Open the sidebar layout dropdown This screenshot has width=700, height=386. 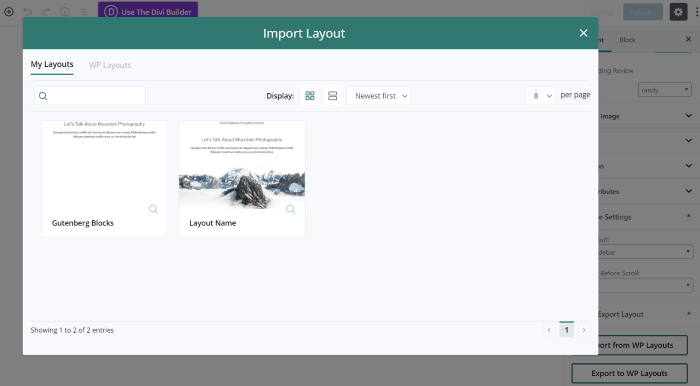(646, 252)
